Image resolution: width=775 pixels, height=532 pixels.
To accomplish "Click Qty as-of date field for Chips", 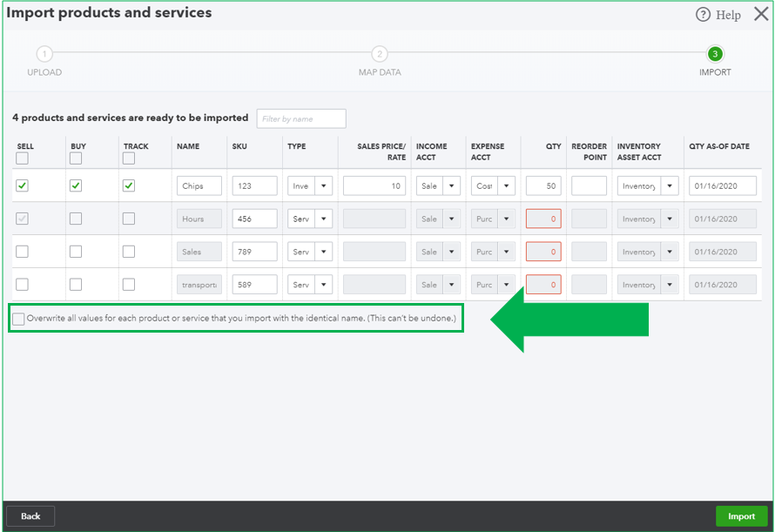I will 723,186.
